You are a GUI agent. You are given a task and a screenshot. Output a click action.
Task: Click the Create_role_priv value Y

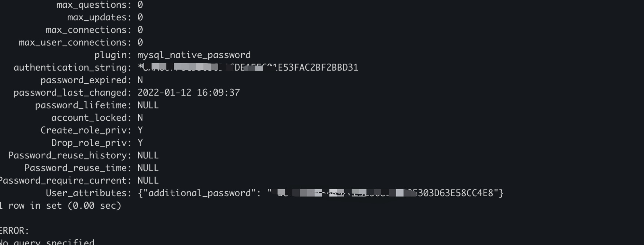(140, 130)
